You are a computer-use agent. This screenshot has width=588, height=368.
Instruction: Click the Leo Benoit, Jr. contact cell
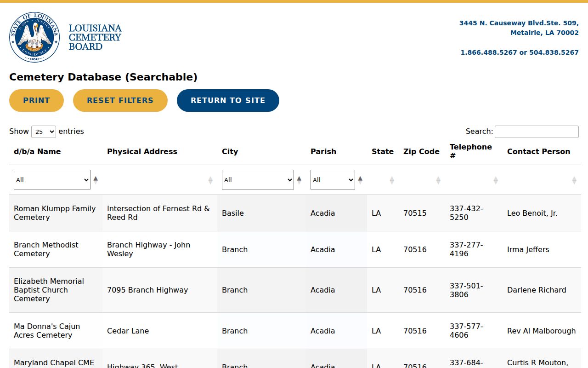542,213
